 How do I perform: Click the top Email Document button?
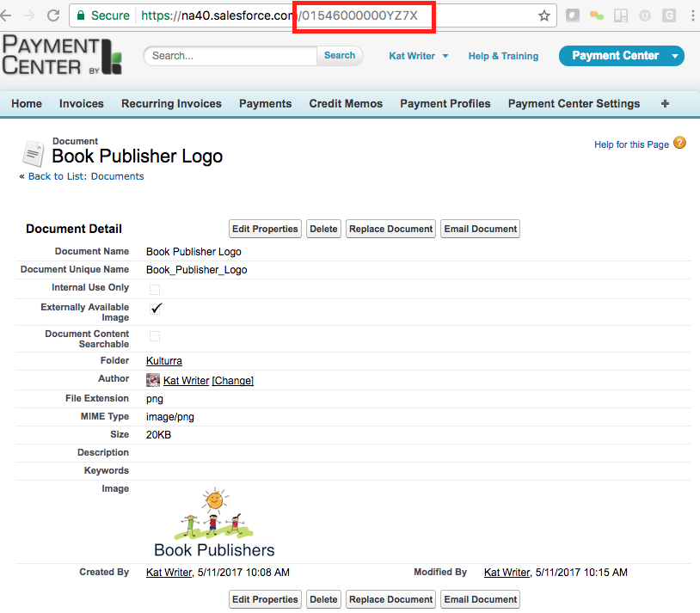(x=481, y=229)
